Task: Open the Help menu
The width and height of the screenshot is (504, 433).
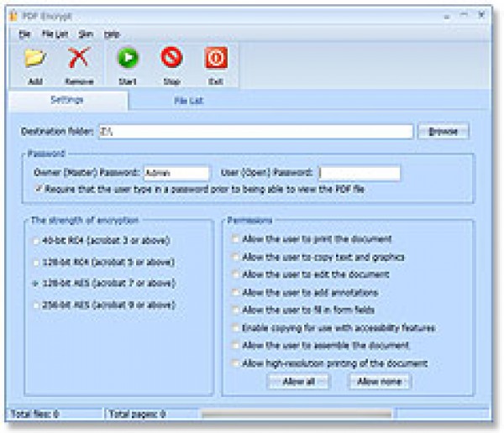Action: point(112,34)
